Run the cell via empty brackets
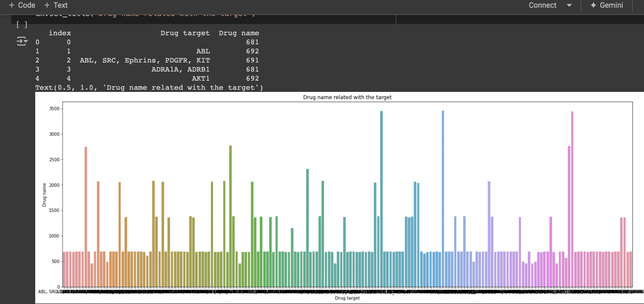644x304 pixels. 22,25
